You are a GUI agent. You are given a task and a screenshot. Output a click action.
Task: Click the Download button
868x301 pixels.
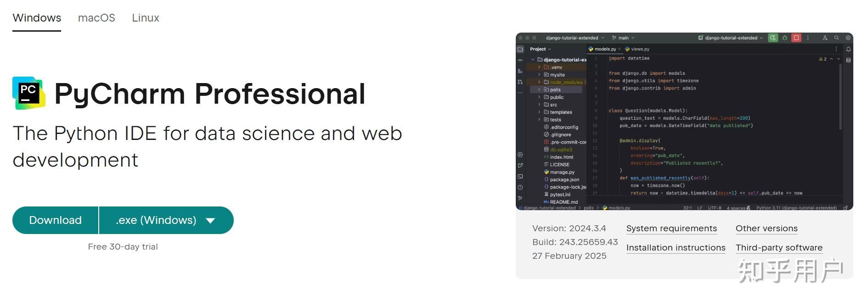tap(55, 220)
